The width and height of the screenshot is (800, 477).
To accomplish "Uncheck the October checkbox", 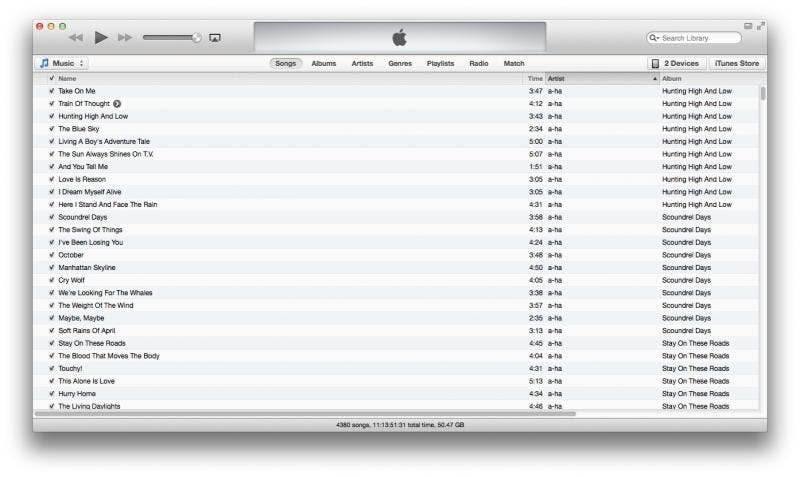I will pos(52,255).
